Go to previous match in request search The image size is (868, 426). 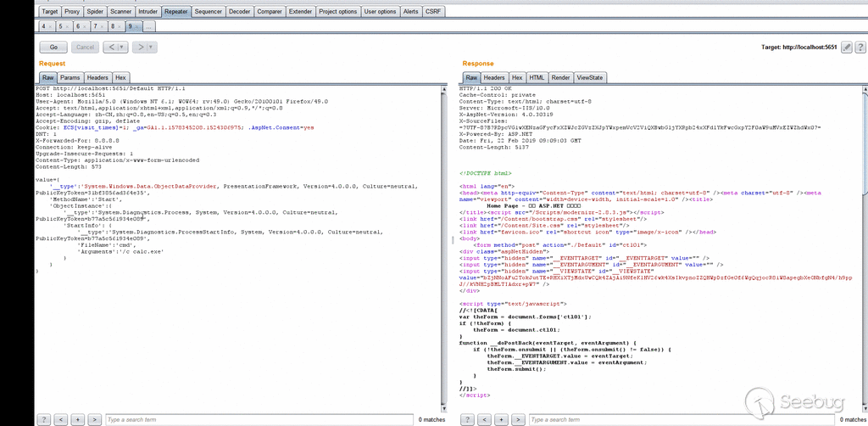coord(60,419)
